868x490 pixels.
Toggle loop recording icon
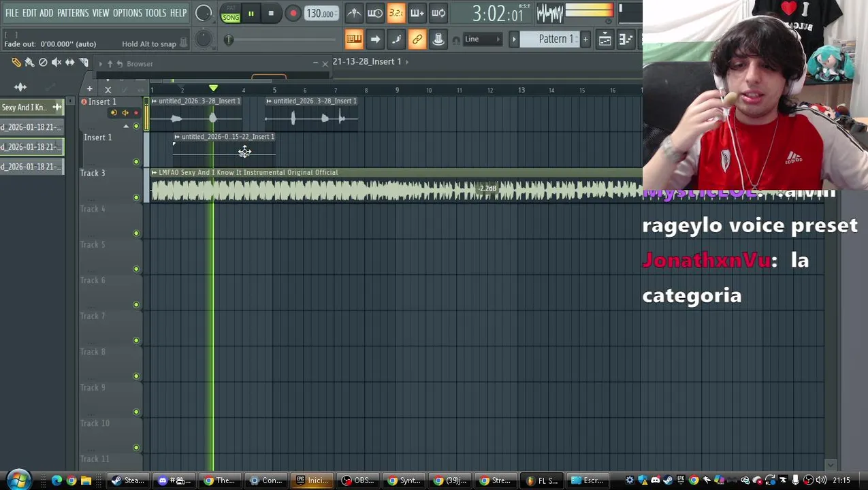[x=438, y=13]
